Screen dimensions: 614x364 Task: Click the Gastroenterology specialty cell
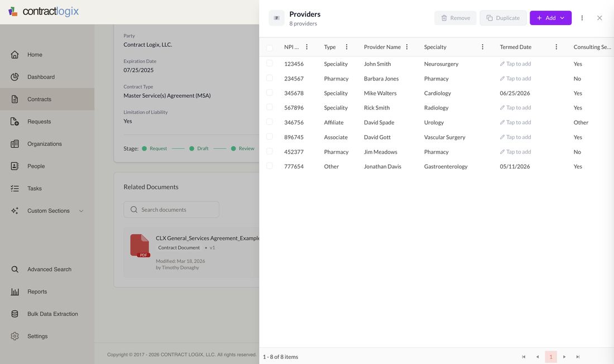[445, 166]
